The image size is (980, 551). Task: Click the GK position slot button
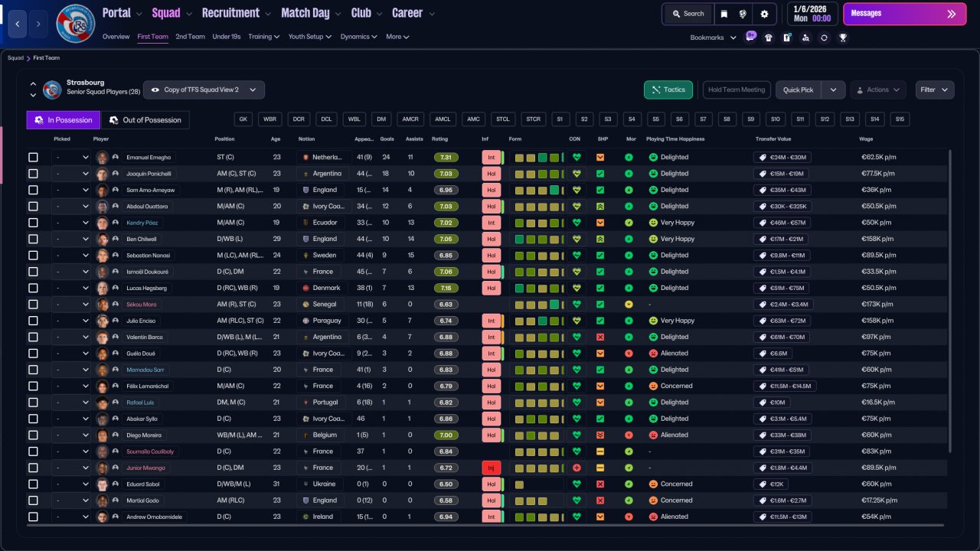[243, 119]
